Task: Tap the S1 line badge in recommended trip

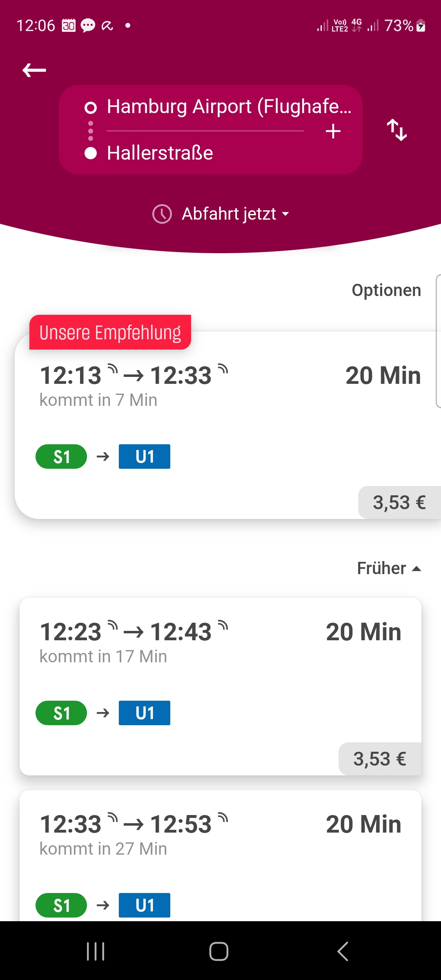Action: pos(61,457)
